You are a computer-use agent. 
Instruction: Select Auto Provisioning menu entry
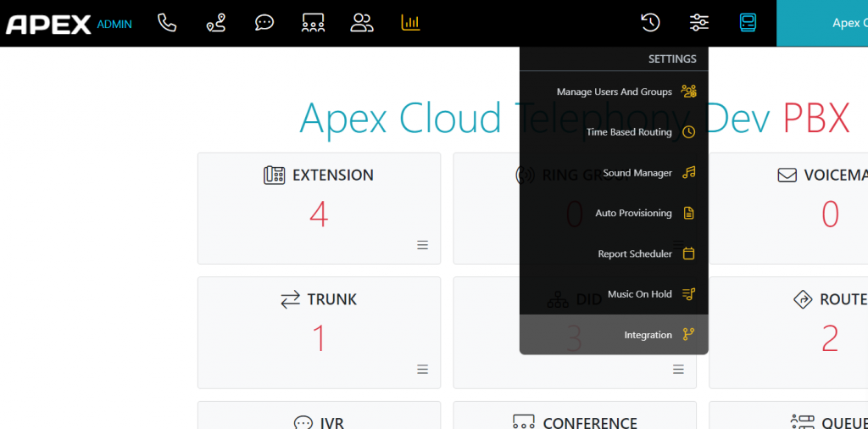614,213
